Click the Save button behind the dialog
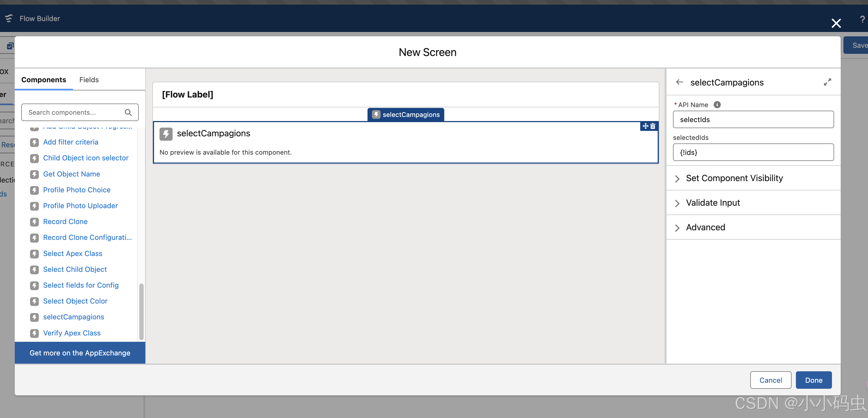The height and width of the screenshot is (418, 868). tap(856, 45)
